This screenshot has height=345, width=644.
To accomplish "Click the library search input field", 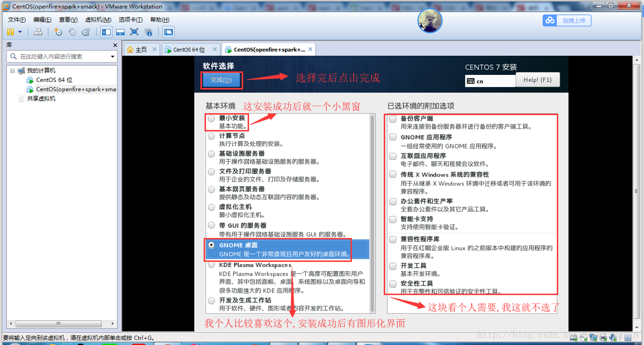I will (x=62, y=57).
